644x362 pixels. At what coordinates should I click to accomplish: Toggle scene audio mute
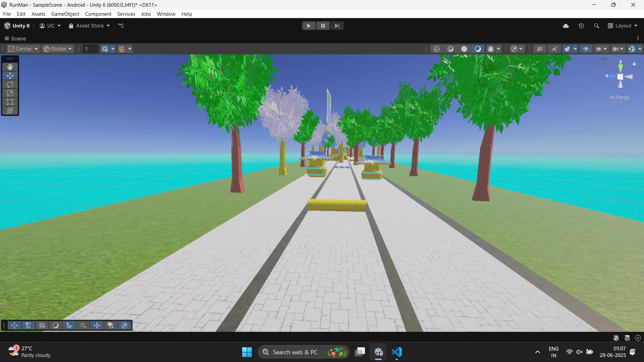[x=554, y=49]
